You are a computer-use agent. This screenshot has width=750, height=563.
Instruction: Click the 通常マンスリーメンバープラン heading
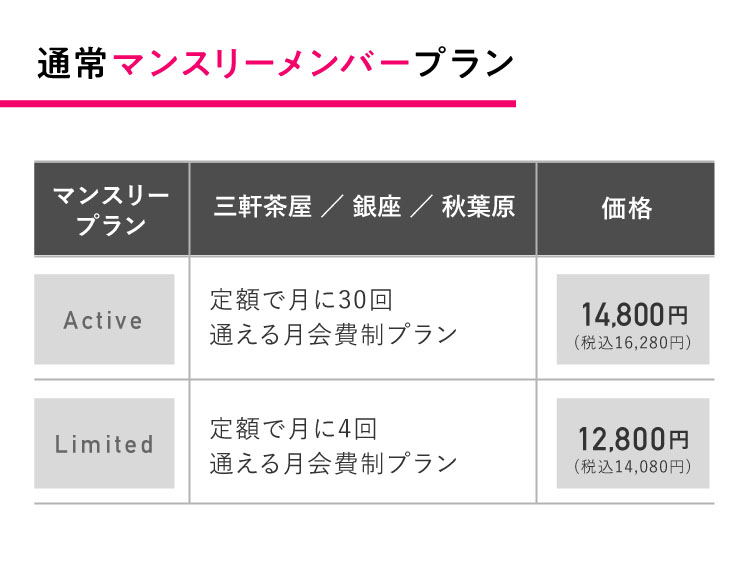point(276,63)
